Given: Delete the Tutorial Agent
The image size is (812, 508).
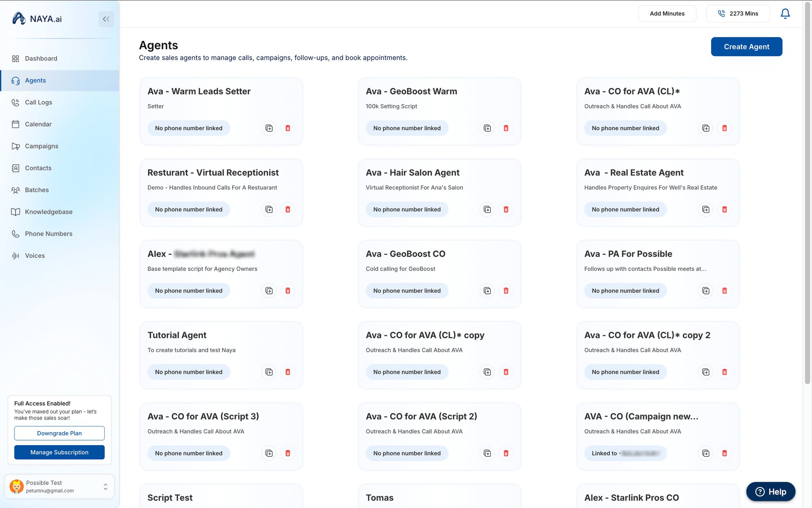Looking at the screenshot, I should pos(288,372).
